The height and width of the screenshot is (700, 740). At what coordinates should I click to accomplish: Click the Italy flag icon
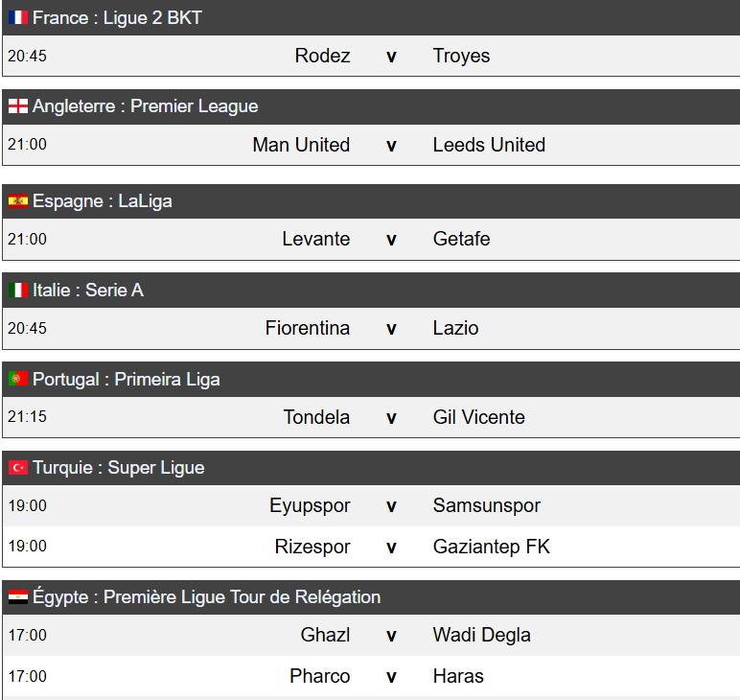click(x=18, y=290)
